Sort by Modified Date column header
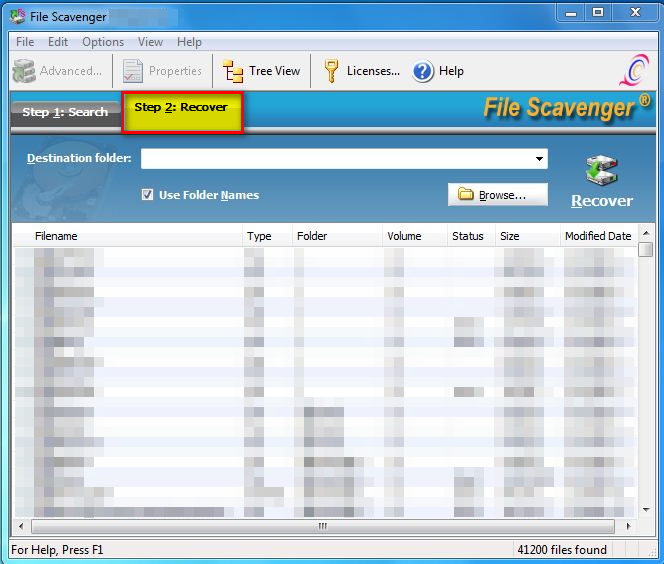 tap(598, 236)
